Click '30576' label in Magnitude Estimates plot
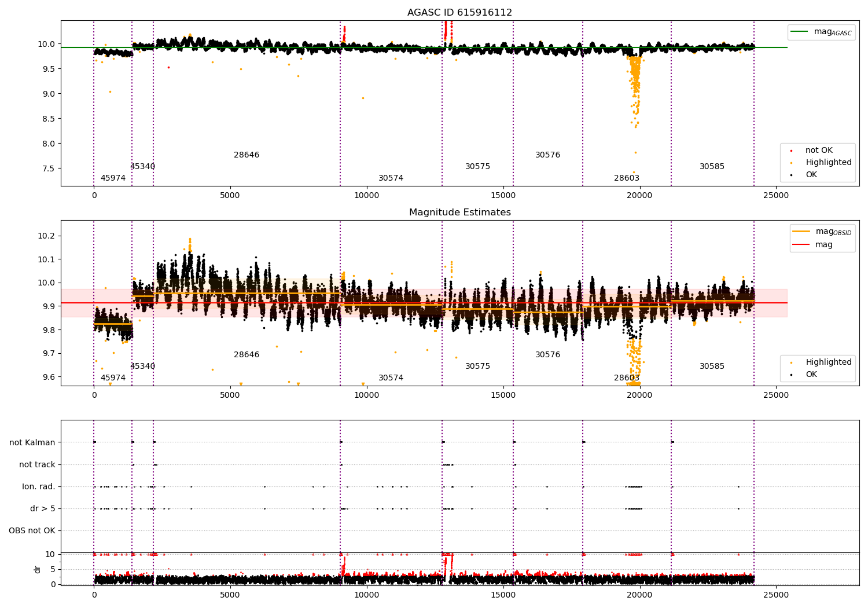The image size is (868, 608). 547,355
